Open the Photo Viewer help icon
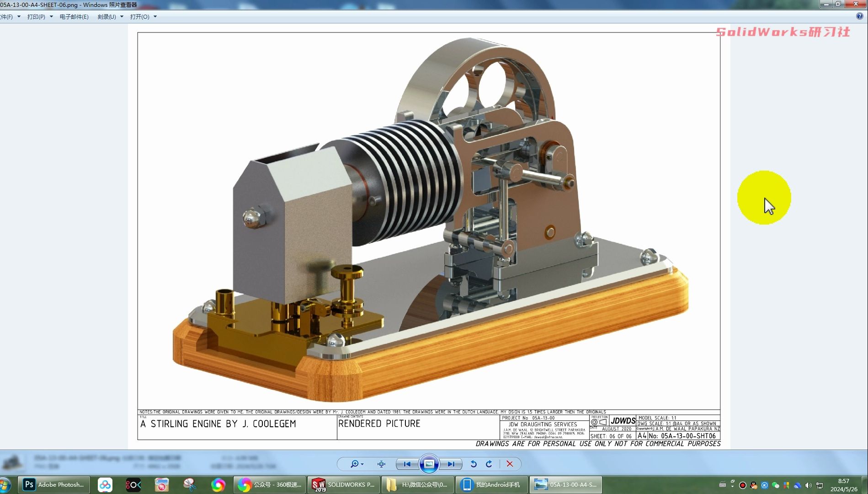 tap(859, 16)
